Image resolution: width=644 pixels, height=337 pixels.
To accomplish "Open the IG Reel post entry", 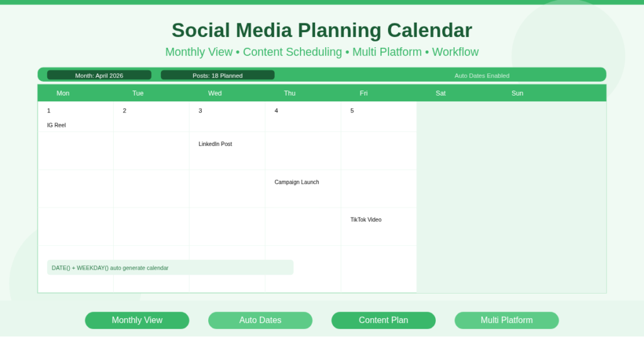I will pyautogui.click(x=57, y=125).
